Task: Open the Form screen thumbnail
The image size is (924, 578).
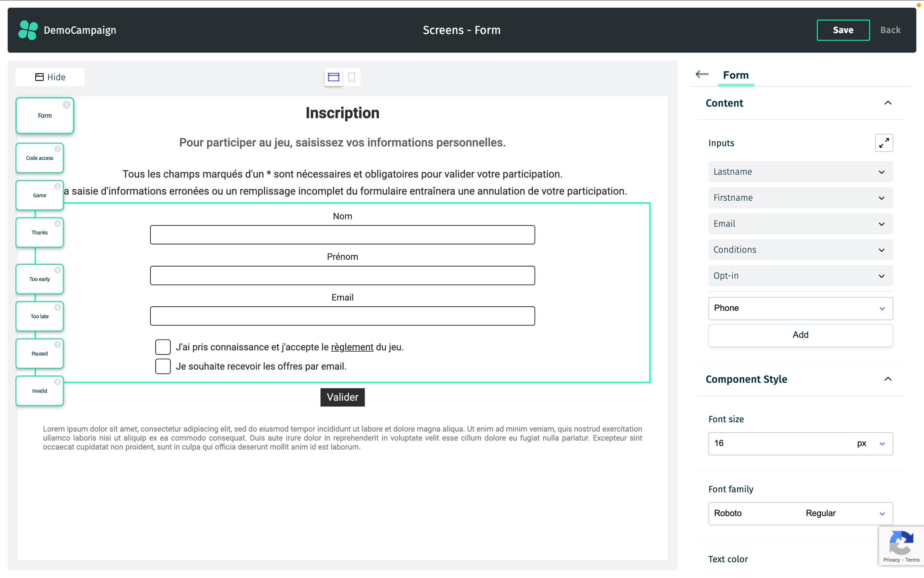Action: click(x=45, y=116)
